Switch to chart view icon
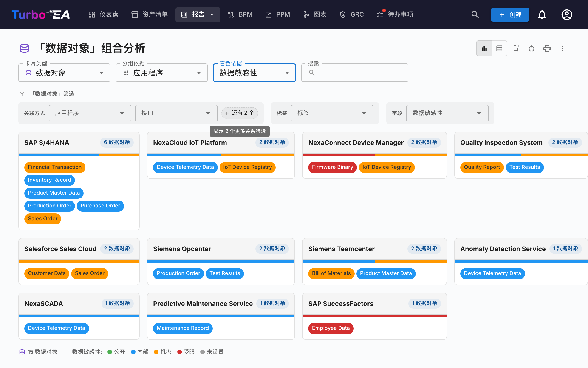 pyautogui.click(x=484, y=48)
